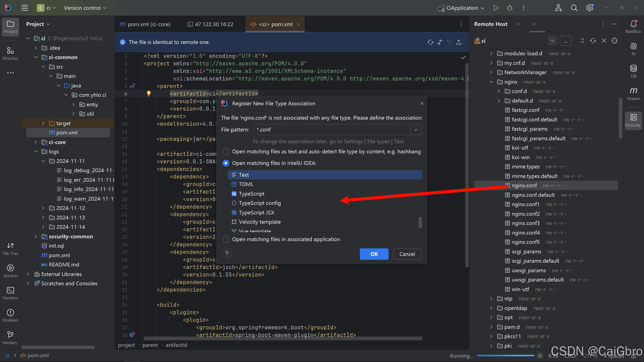Refresh the Remote Host file tree
Viewport: 644px width, 362px height.
(x=593, y=41)
